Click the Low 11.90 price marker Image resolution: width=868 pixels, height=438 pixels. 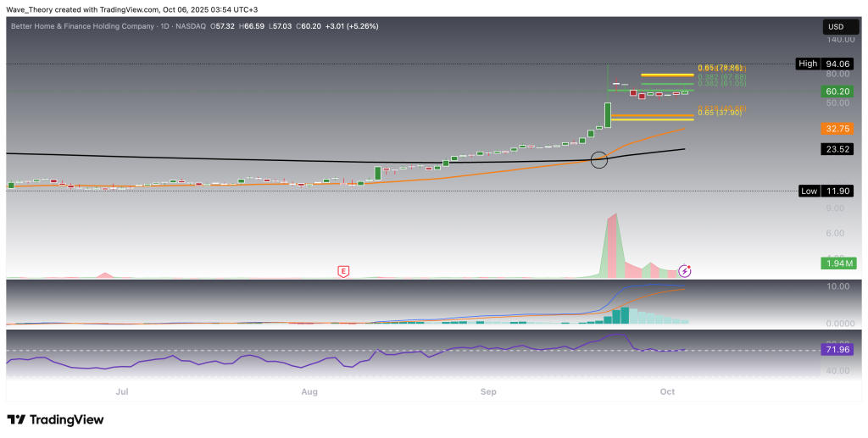824,191
